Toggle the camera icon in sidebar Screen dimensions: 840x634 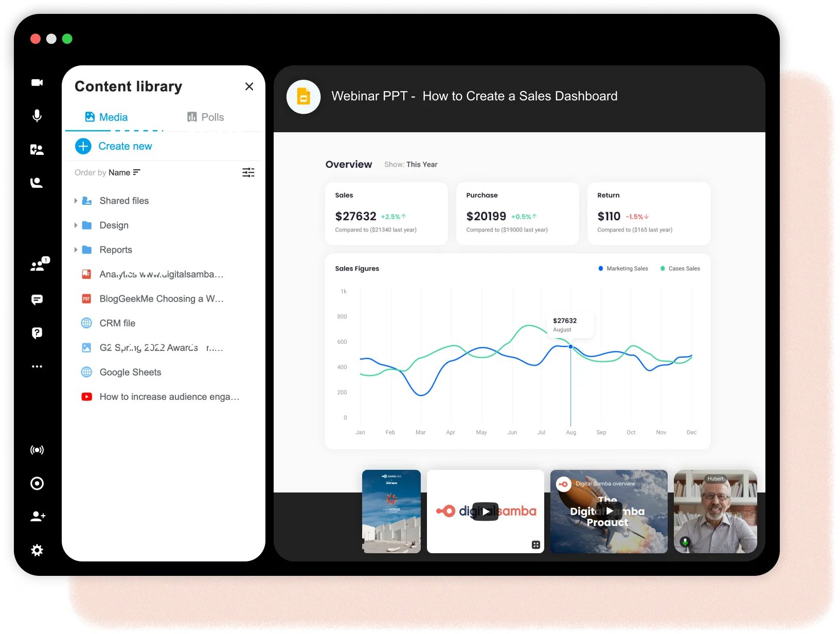point(37,82)
